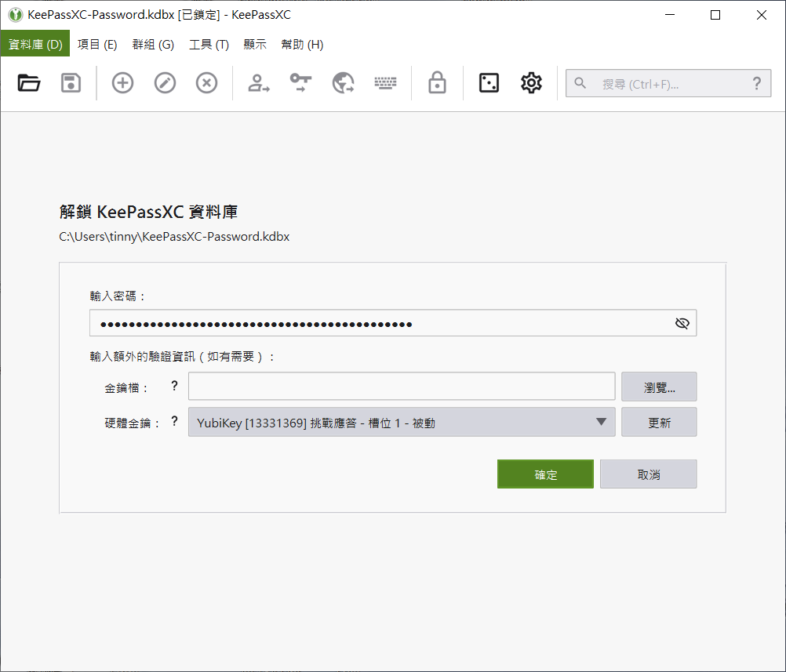
Task: Open the 工具 (T) menu
Action: pyautogui.click(x=209, y=44)
